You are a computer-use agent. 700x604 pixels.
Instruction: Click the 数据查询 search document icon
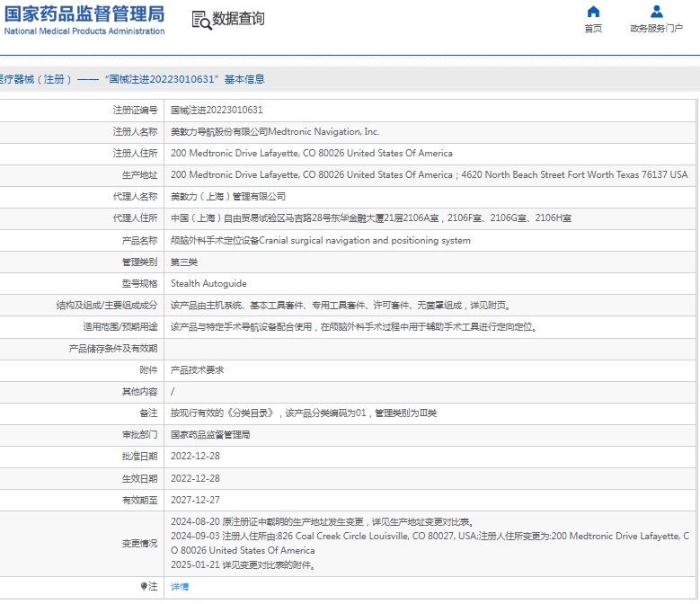202,21
